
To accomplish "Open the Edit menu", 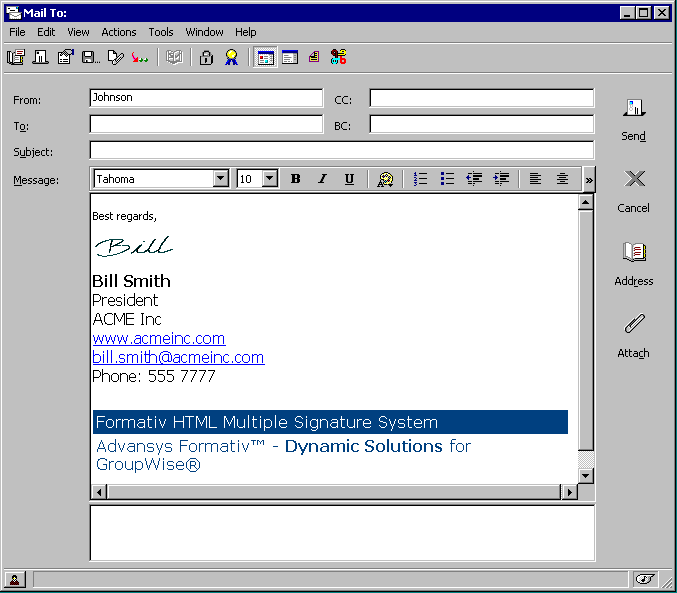I will [x=46, y=32].
